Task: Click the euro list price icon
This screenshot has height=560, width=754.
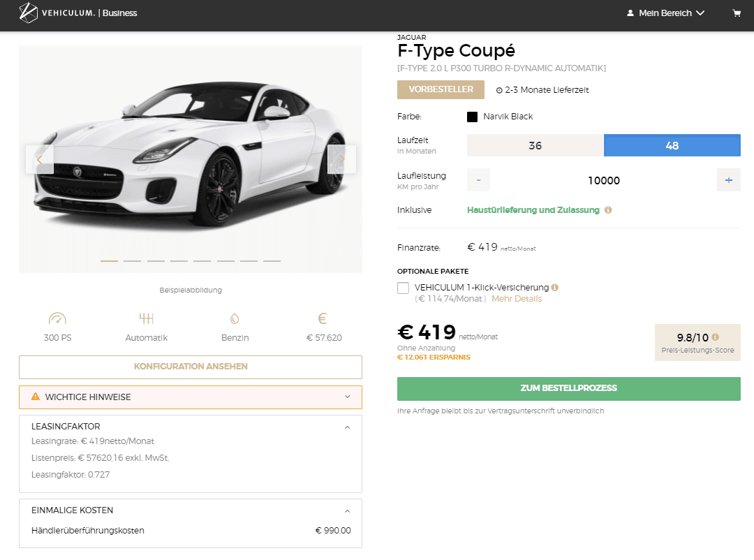Action: (x=323, y=318)
